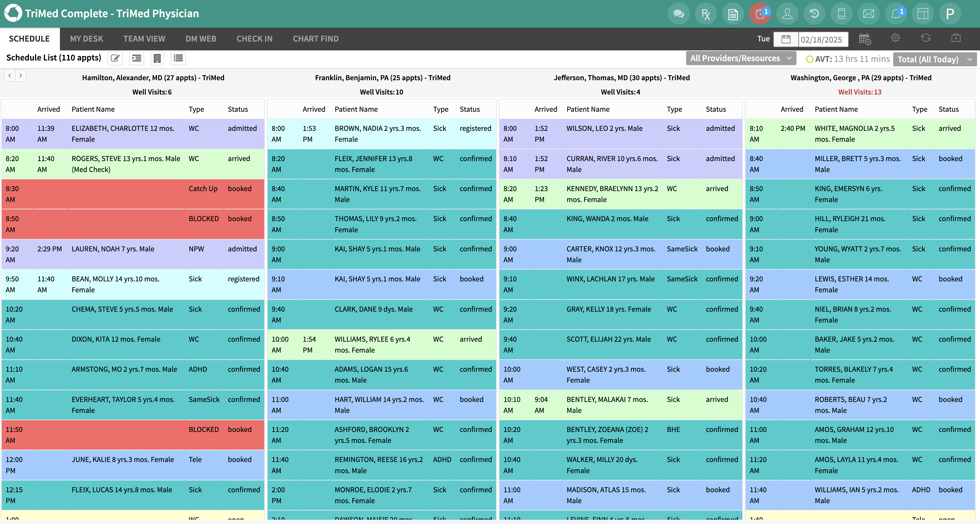Open the schedule settings gear icon

pos(895,38)
